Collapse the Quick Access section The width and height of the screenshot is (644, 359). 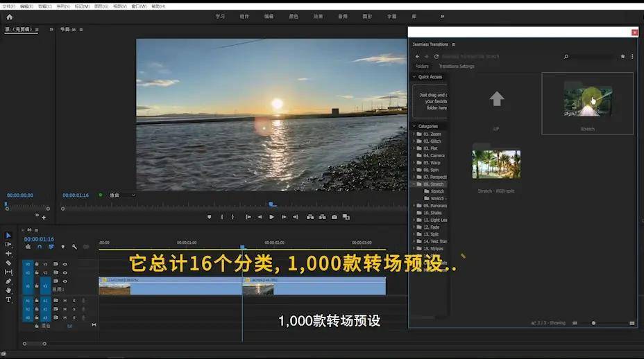click(414, 77)
